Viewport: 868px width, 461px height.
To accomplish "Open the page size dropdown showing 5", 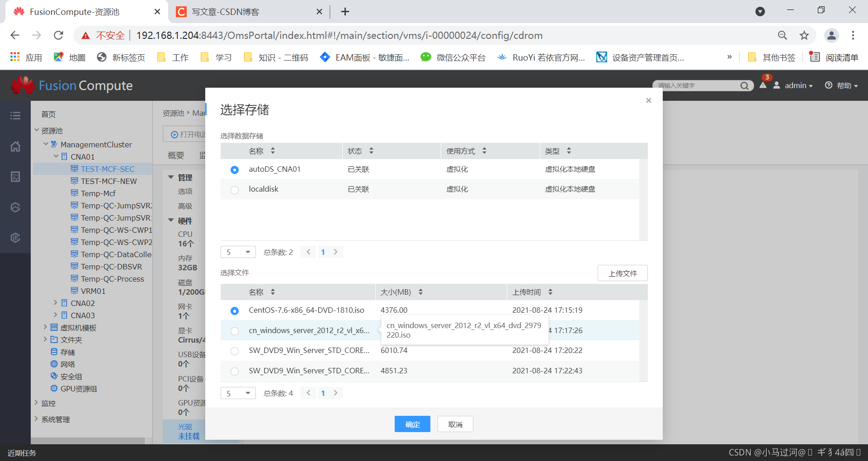I will 238,252.
